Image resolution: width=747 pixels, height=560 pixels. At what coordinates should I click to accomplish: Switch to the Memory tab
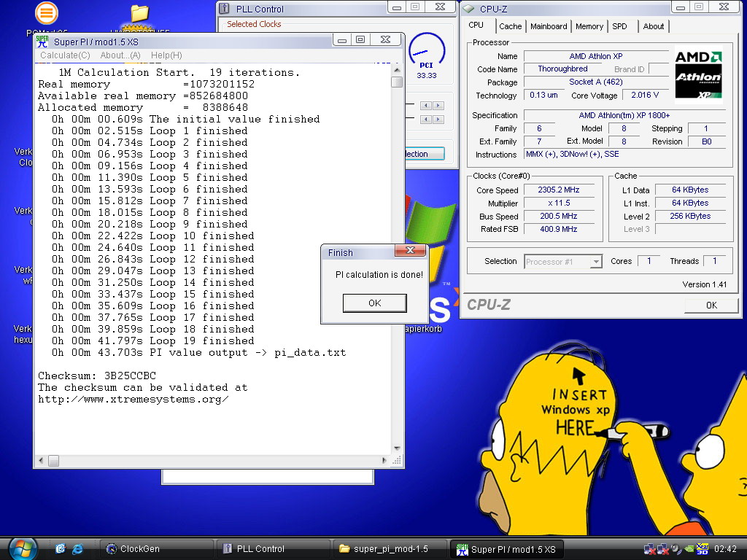(x=589, y=26)
